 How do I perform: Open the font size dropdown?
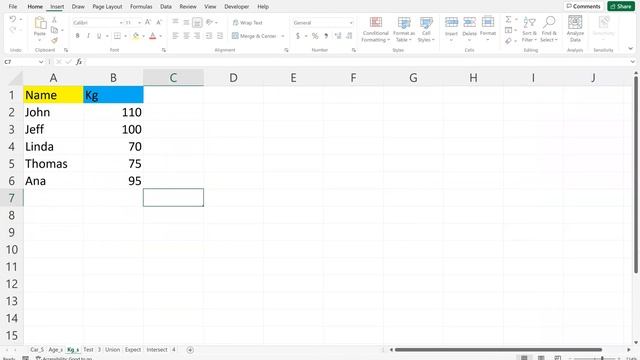(x=139, y=23)
